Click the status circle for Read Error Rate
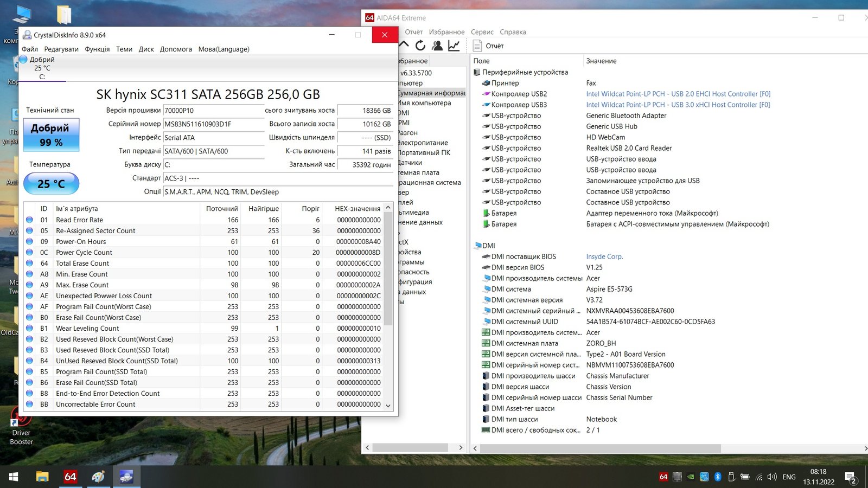Viewport: 868px width, 488px height. point(29,220)
